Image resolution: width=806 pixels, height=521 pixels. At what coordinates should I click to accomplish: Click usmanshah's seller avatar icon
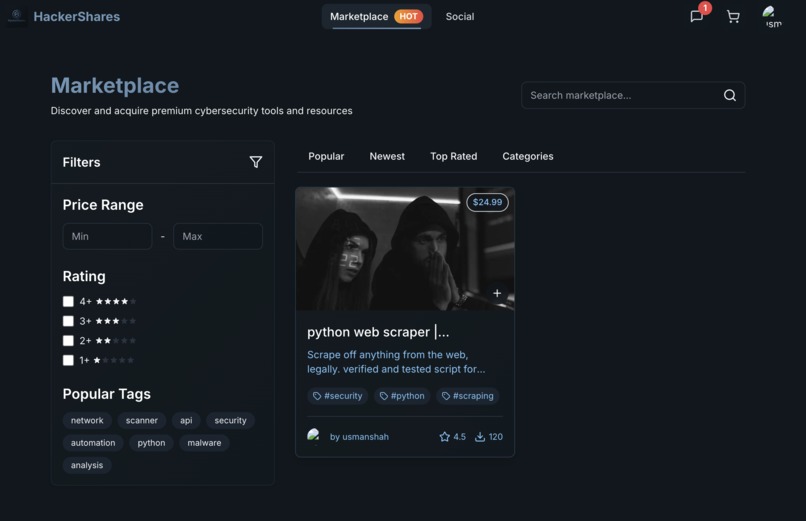(x=314, y=436)
